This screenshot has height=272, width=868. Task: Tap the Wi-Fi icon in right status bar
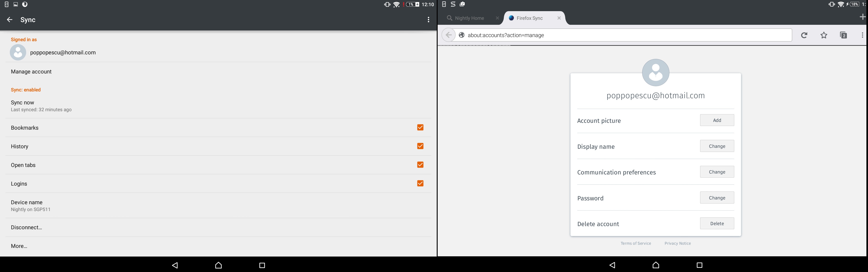tap(841, 4)
